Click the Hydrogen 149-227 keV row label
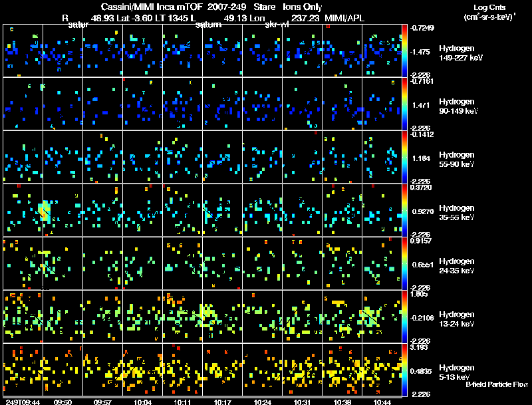Image resolution: width=532 pixels, height=405 pixels. [x=460, y=53]
